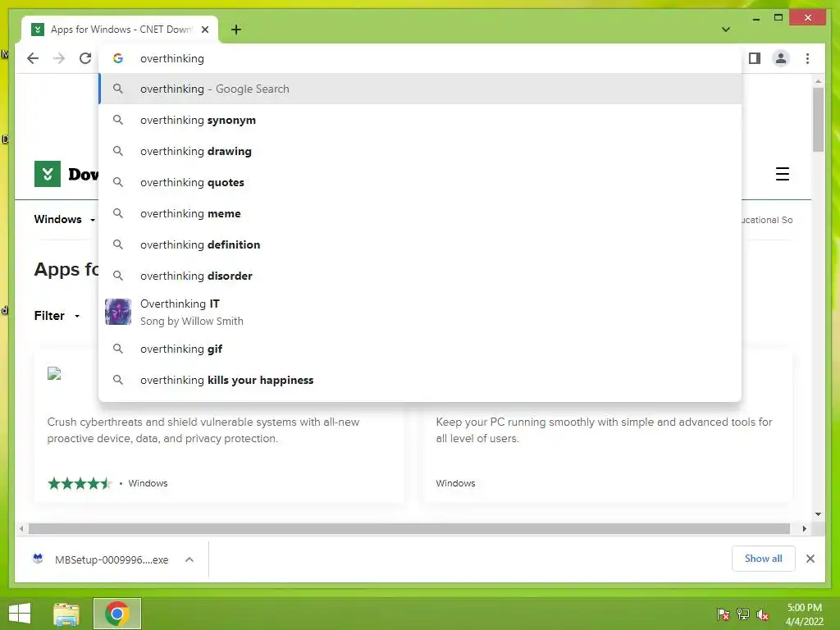The width and height of the screenshot is (840, 630).
Task: Pick the overthinking disorder suggestion
Action: 420,276
